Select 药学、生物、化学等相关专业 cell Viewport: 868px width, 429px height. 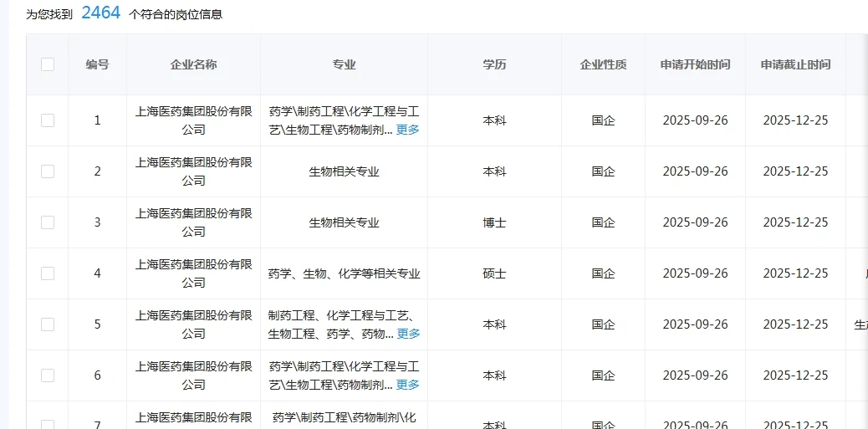(344, 273)
